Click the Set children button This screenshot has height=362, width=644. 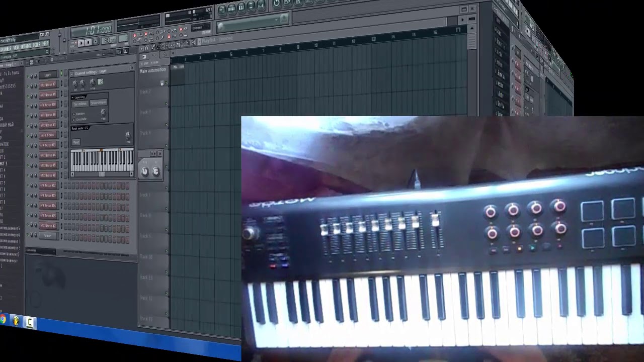pyautogui.click(x=80, y=104)
